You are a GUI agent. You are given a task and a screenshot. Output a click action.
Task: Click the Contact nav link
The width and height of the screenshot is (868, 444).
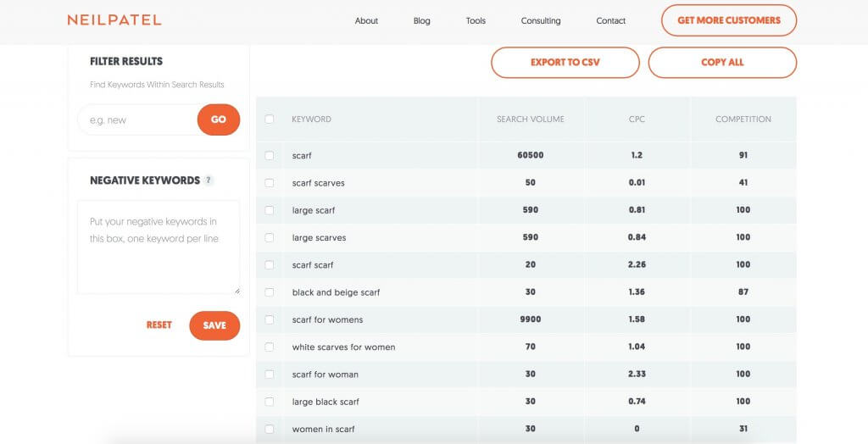(610, 21)
